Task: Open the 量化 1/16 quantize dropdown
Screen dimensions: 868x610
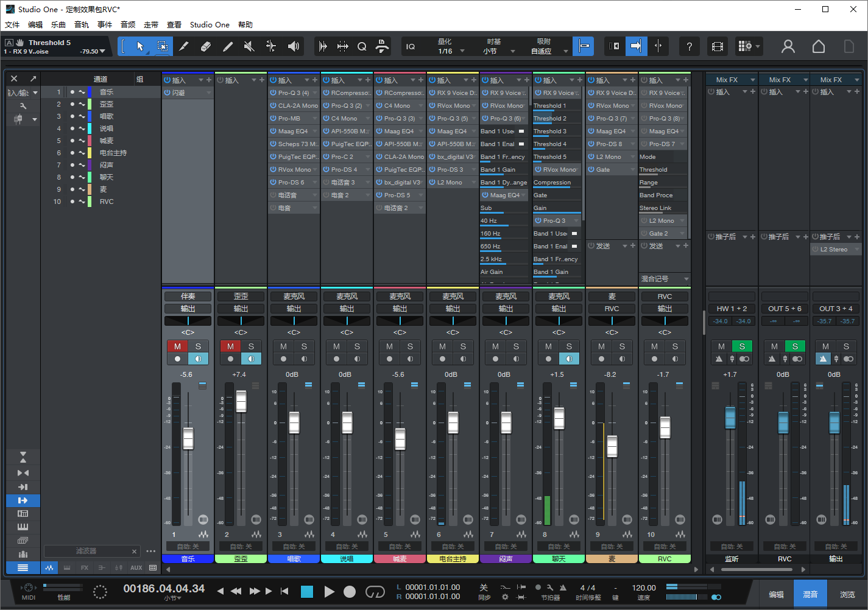Action: pos(451,47)
